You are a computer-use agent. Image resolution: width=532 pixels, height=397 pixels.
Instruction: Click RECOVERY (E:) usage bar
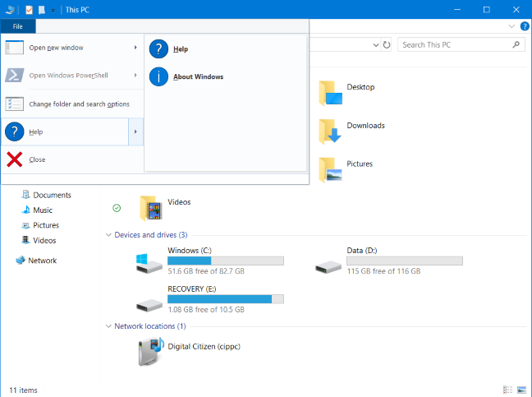226,299
